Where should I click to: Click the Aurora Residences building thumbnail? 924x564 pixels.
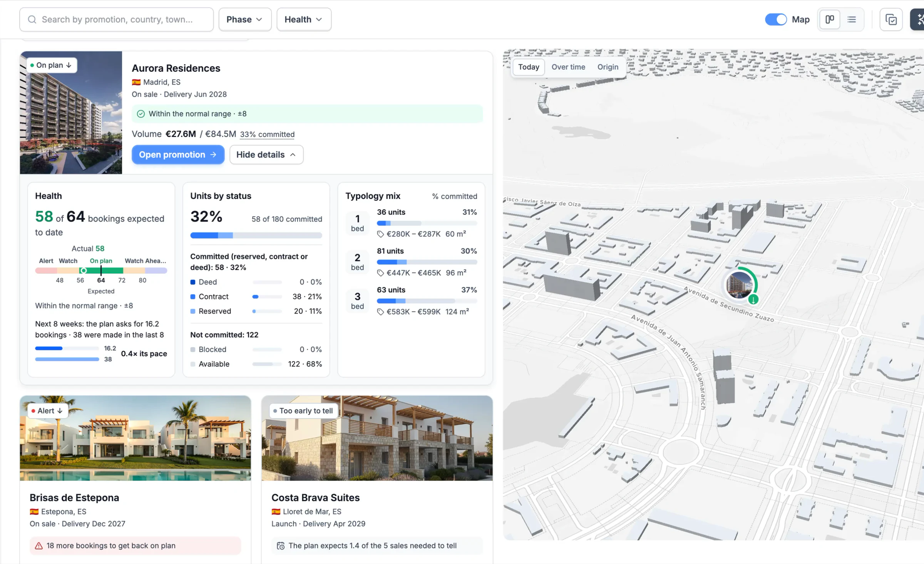[71, 113]
